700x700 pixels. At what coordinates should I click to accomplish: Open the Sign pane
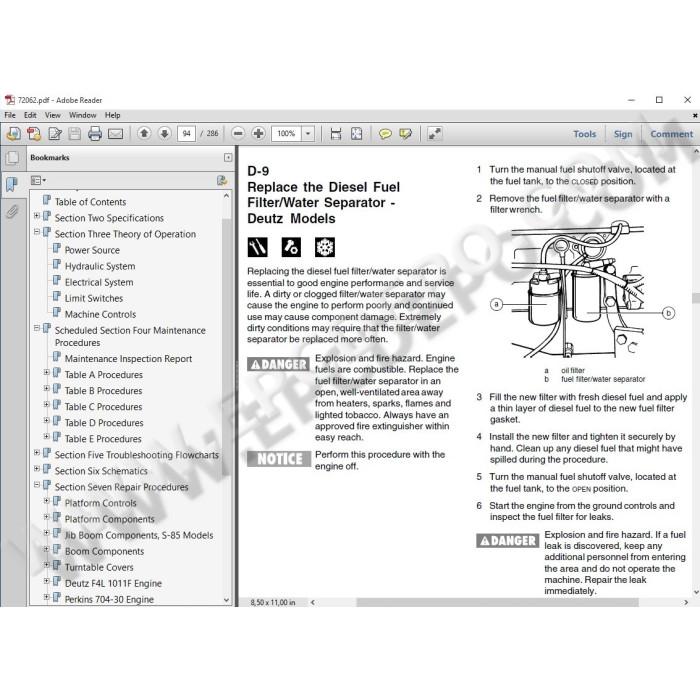click(623, 134)
